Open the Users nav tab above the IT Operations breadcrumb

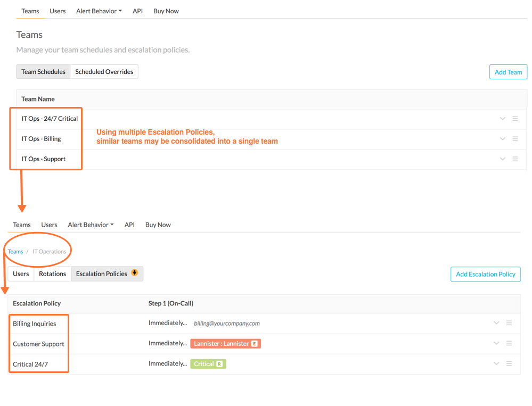pos(49,225)
